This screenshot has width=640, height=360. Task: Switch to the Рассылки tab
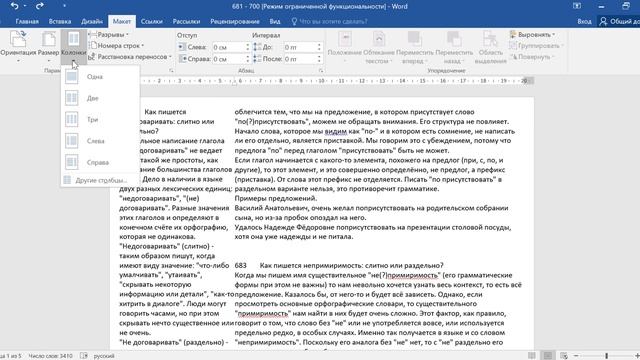point(186,21)
